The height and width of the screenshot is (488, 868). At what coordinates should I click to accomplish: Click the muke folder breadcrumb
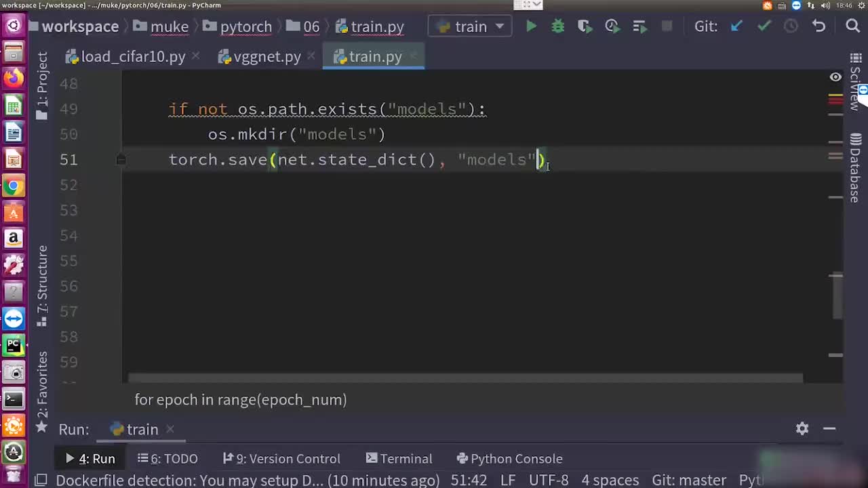point(161,26)
